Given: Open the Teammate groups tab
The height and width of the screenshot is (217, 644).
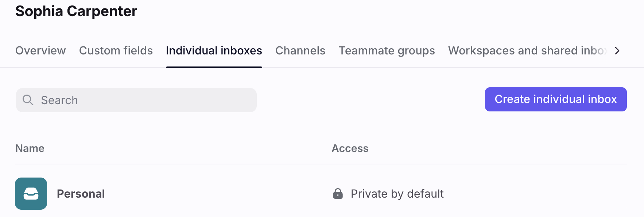Looking at the screenshot, I should [x=387, y=50].
